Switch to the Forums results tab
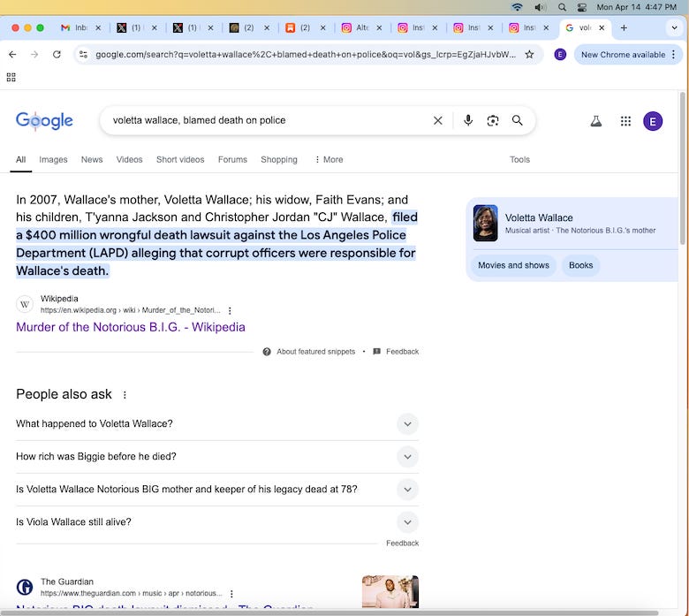The image size is (689, 616). 232,160
